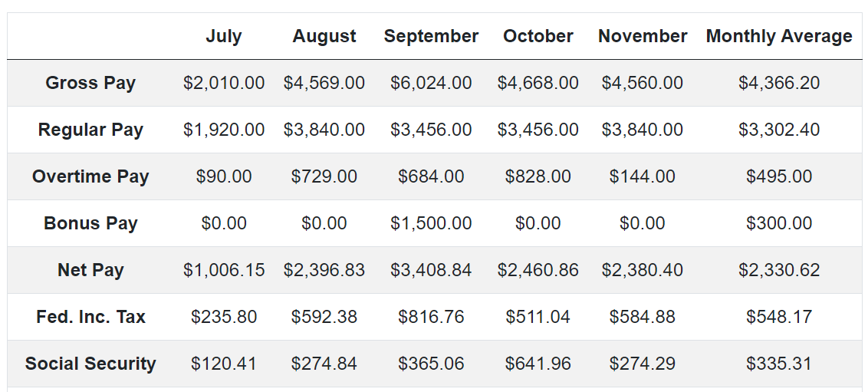Click the July column header
Viewport: 868px width, 392px height.
pyautogui.click(x=224, y=36)
